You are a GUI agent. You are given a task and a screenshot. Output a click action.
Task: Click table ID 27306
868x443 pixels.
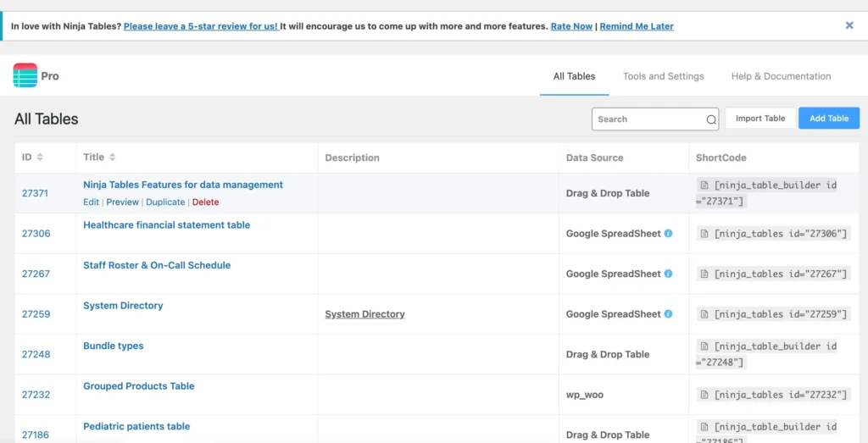pos(36,234)
